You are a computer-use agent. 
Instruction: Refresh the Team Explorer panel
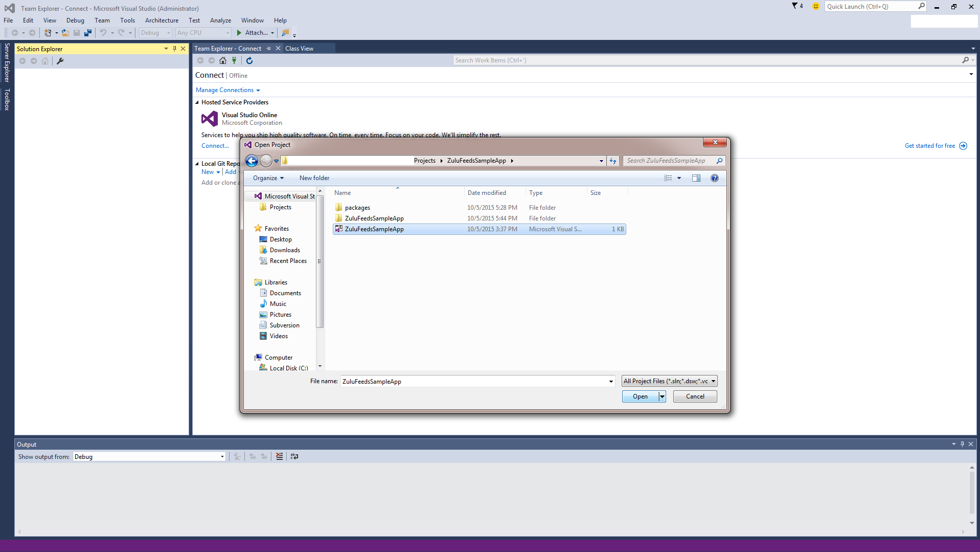click(249, 60)
